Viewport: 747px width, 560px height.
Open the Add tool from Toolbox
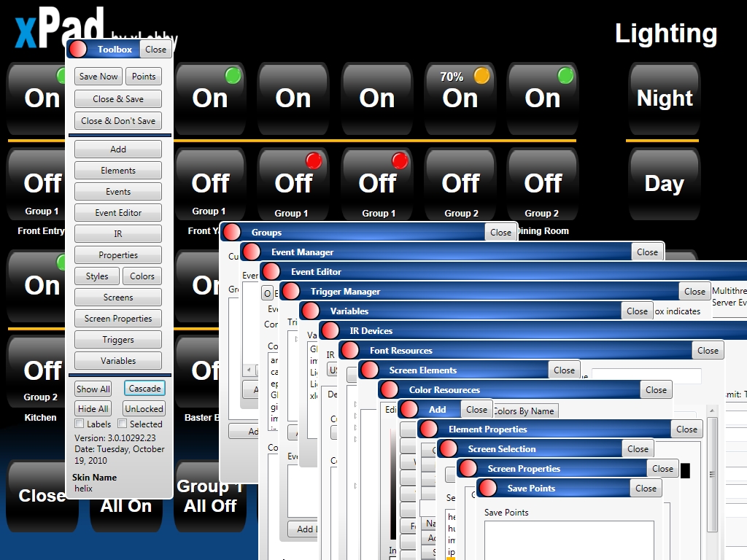[118, 149]
